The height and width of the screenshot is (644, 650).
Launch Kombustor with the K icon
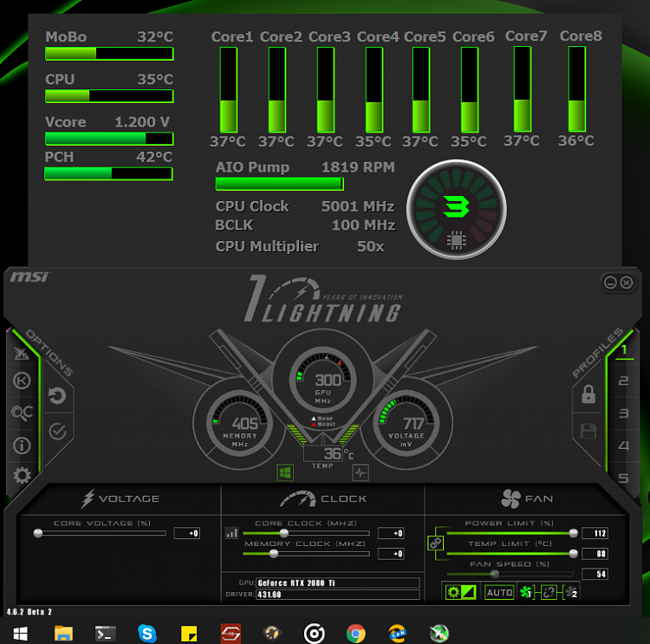(x=22, y=381)
